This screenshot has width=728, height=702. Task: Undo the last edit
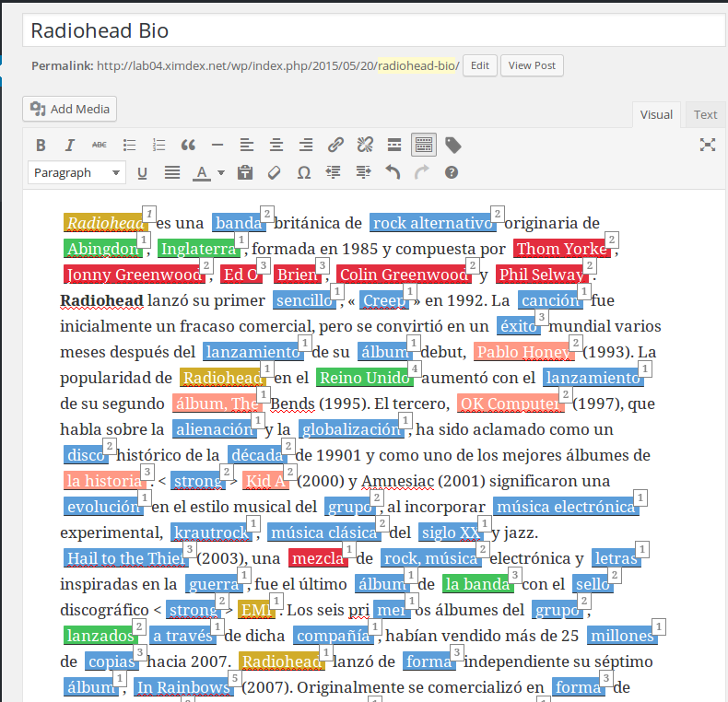pyautogui.click(x=393, y=172)
